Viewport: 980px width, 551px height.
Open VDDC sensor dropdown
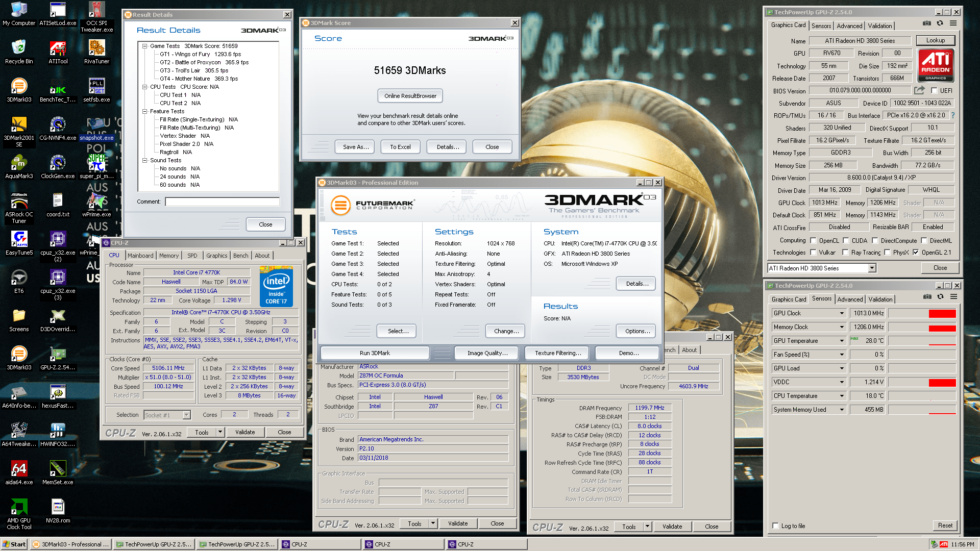(842, 382)
